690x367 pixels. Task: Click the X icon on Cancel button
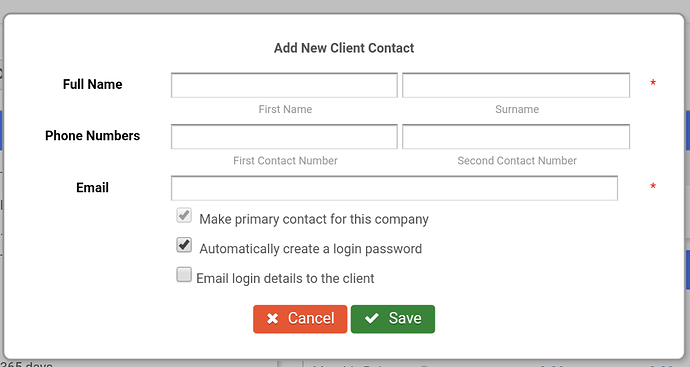pos(272,319)
